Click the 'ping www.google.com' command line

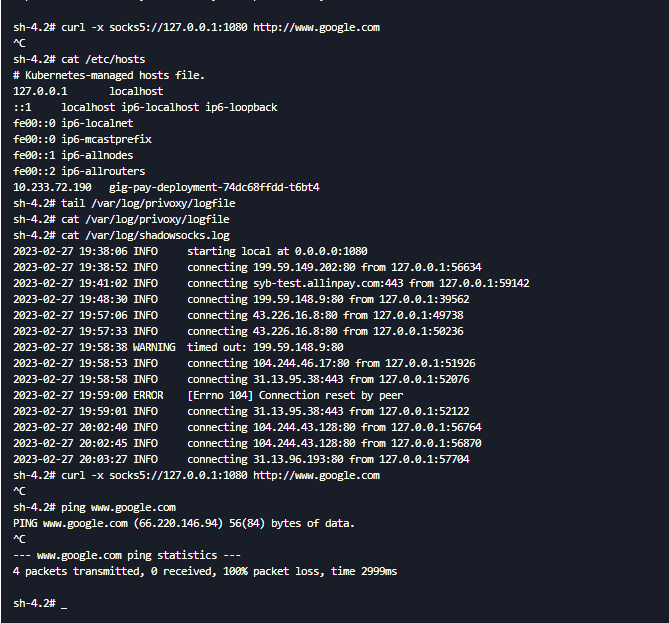point(94,507)
